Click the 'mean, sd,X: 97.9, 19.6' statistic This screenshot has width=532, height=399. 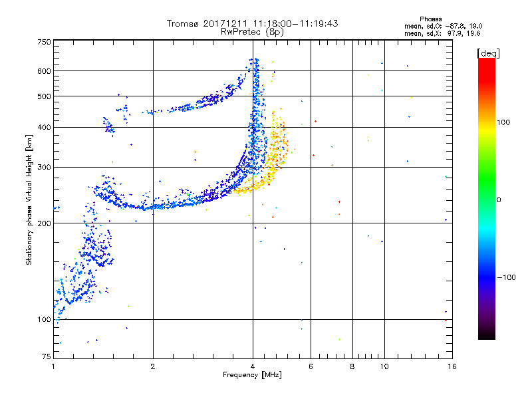442,33
